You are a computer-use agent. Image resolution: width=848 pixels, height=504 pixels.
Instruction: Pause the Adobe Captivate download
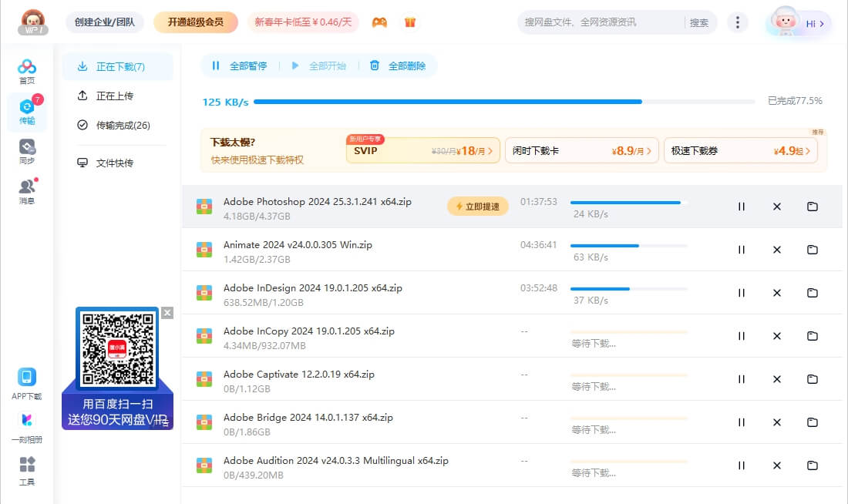(742, 380)
